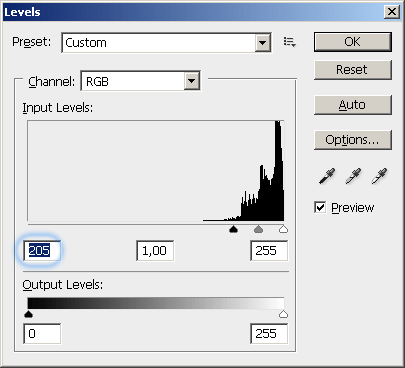Select the gray point eyedropper

point(353,176)
